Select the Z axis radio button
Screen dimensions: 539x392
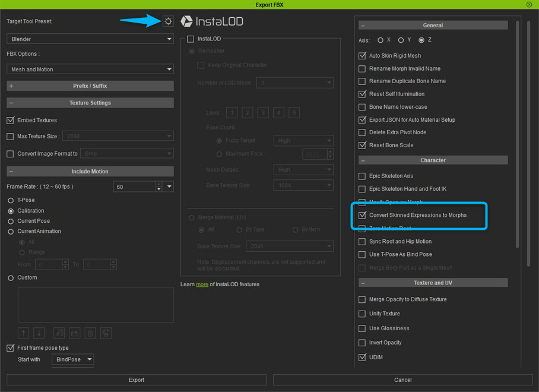click(421, 40)
